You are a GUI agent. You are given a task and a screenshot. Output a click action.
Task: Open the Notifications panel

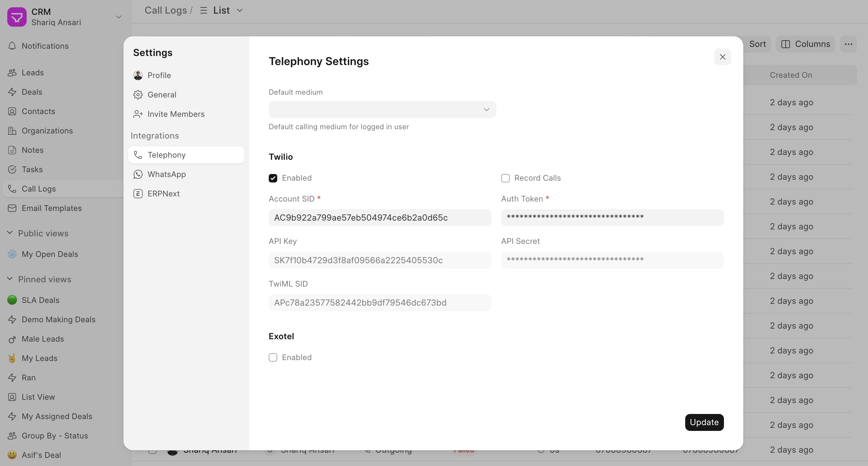tap(45, 46)
